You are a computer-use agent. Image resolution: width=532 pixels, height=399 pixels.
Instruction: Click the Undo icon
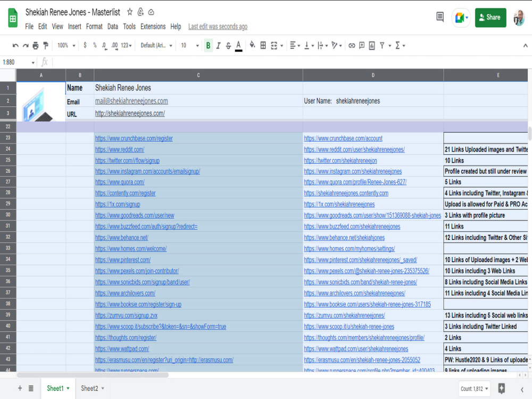pyautogui.click(x=15, y=45)
